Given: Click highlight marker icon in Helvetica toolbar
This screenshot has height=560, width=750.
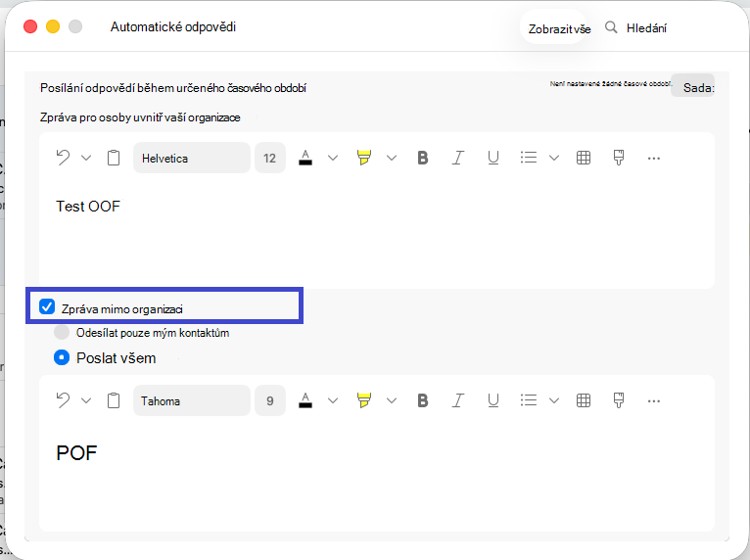Looking at the screenshot, I should click(364, 158).
